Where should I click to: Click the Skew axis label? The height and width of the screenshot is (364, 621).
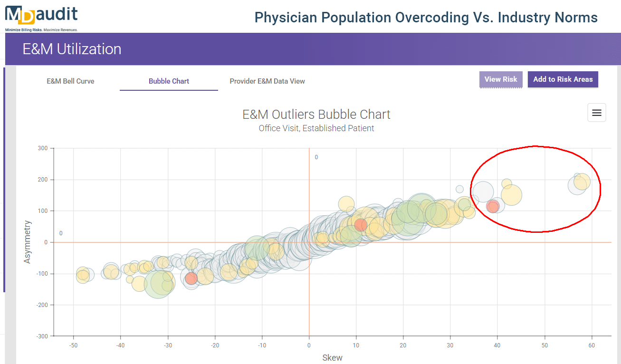tap(333, 358)
